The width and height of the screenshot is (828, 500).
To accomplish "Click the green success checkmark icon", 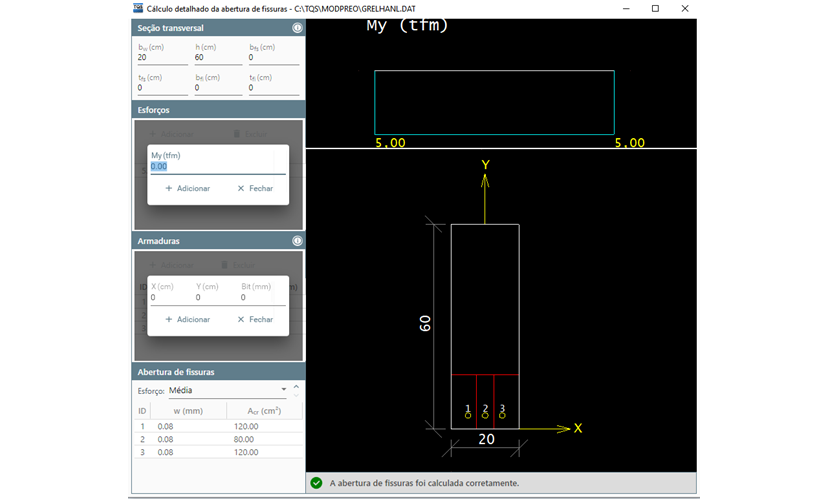I will pos(316,483).
